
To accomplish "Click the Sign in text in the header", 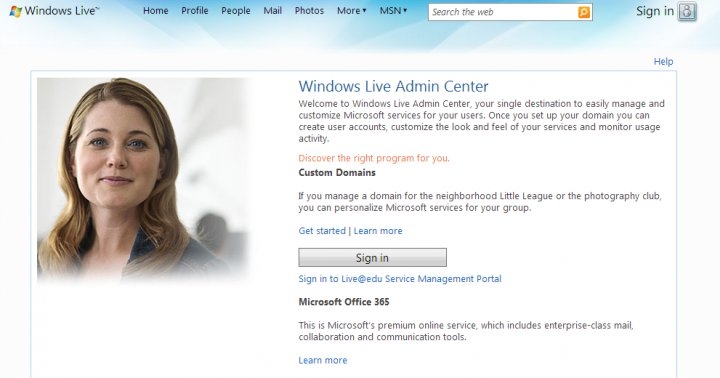I will [x=655, y=11].
